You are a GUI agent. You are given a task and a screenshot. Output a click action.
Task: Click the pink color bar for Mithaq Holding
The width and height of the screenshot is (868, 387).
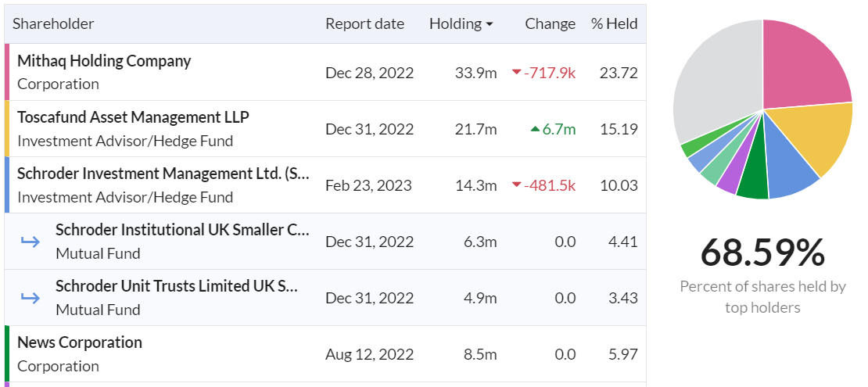(6, 72)
